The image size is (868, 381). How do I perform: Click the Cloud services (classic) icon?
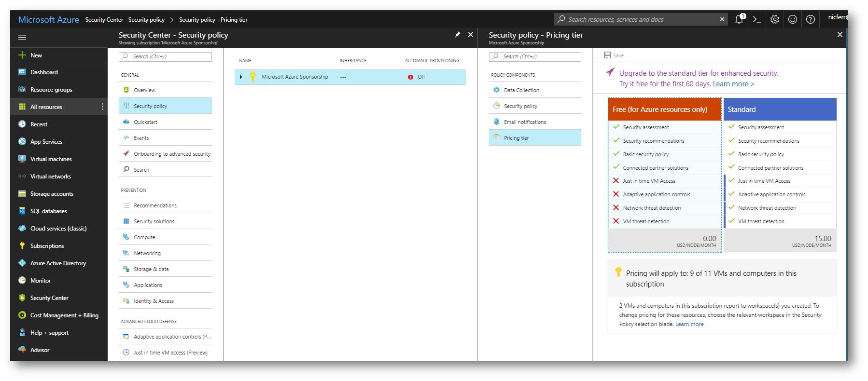tap(22, 229)
